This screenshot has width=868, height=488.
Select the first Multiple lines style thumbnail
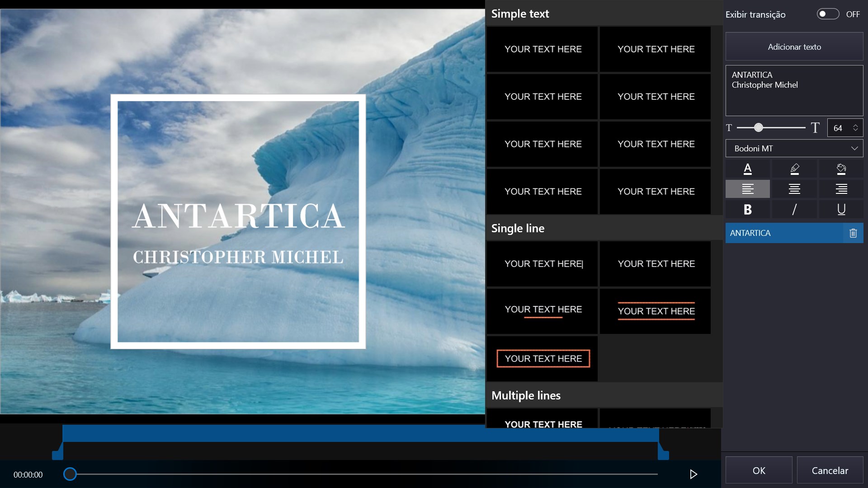542,418
